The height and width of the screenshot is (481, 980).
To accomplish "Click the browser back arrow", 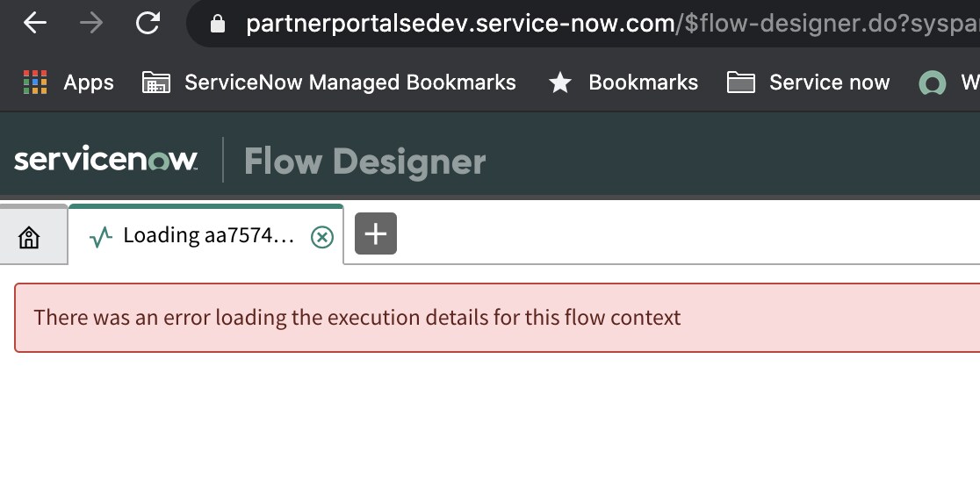I will tap(35, 24).
